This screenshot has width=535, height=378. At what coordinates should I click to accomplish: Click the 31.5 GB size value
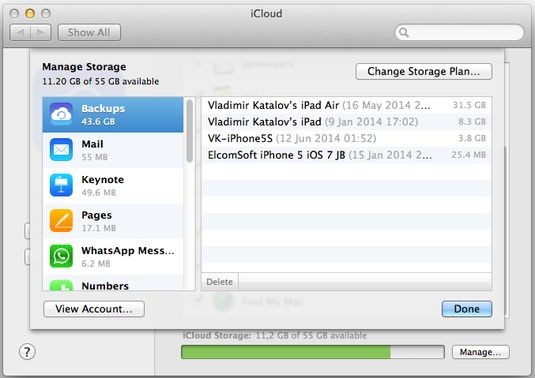[469, 105]
